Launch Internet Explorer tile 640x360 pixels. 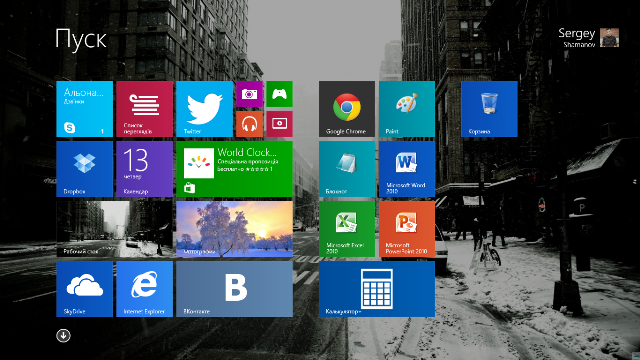[x=144, y=289]
